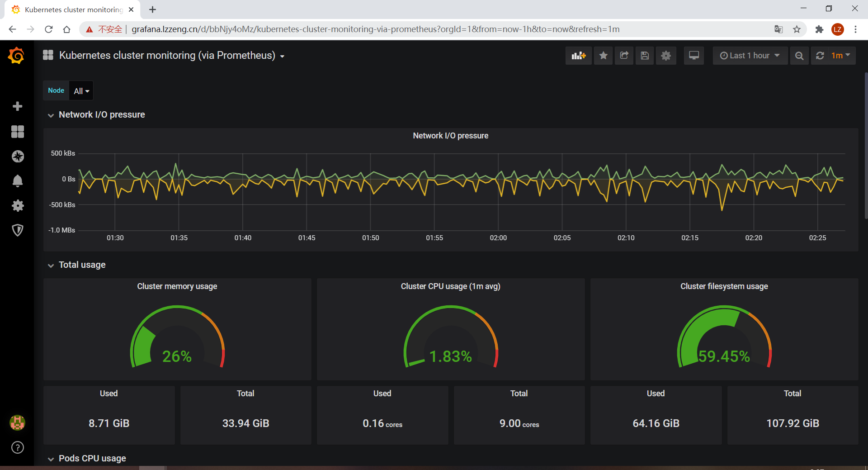Save the dashboard with disk icon
The image size is (868, 470).
coord(645,56)
